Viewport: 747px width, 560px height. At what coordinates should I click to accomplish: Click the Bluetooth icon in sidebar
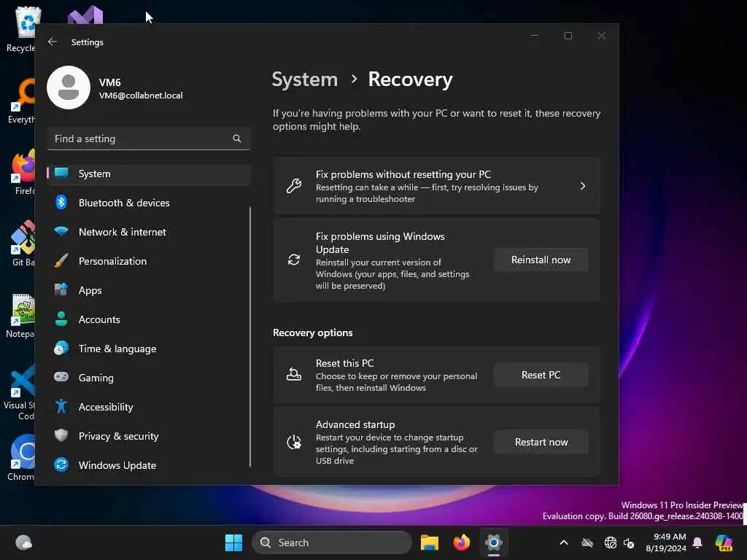click(61, 203)
